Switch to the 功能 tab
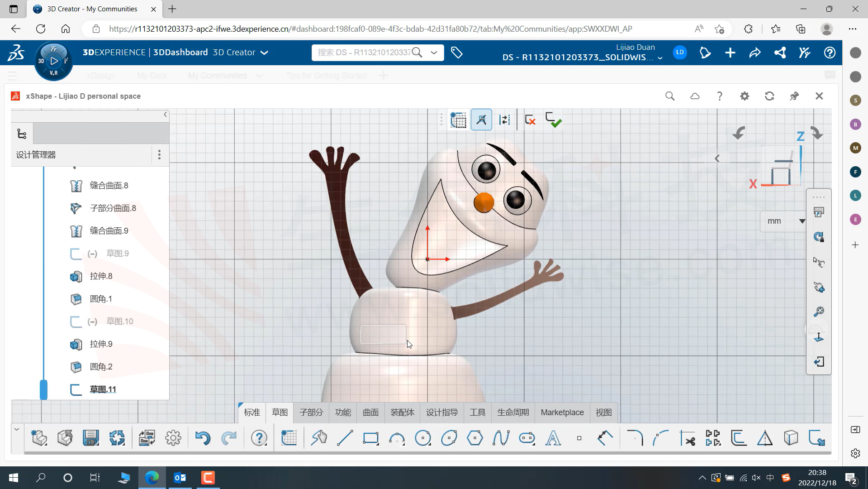This screenshot has height=489, width=868. click(343, 412)
